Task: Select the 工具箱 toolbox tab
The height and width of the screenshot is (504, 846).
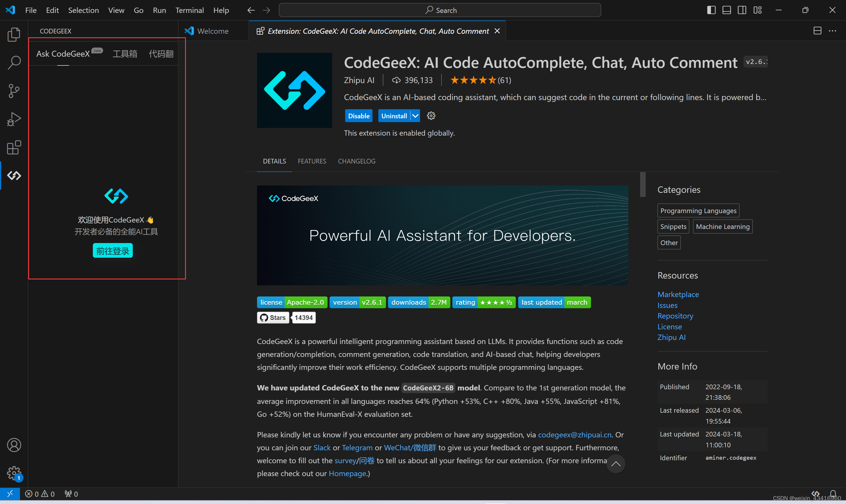Action: (x=125, y=53)
